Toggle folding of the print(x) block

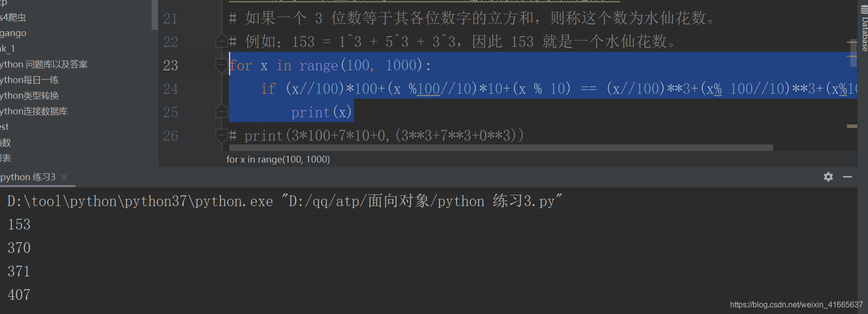(222, 111)
